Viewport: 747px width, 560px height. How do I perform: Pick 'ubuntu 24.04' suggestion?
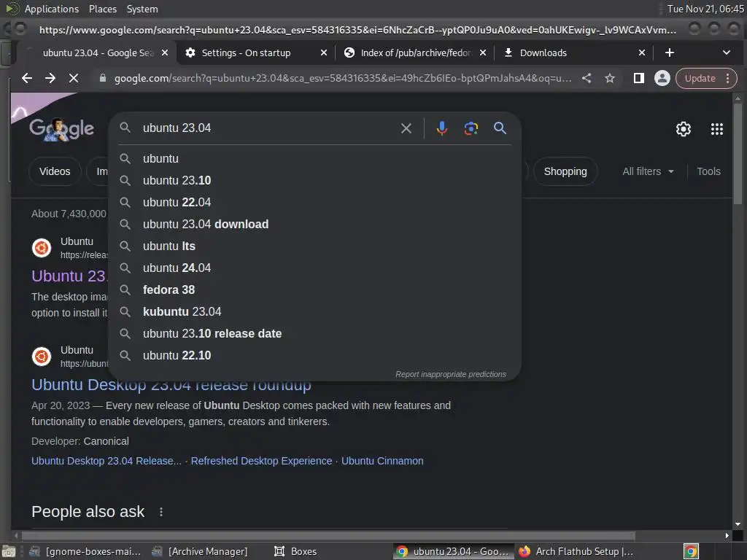coord(314,268)
